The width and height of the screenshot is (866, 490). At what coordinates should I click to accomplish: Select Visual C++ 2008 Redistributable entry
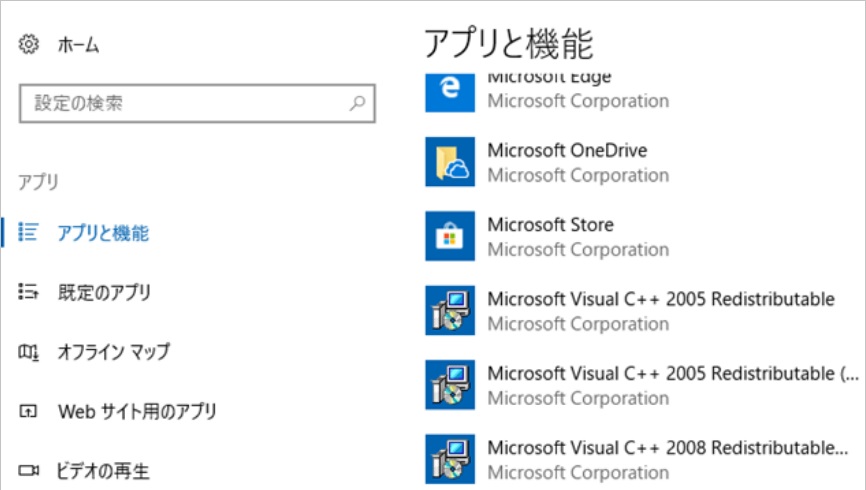(x=642, y=459)
